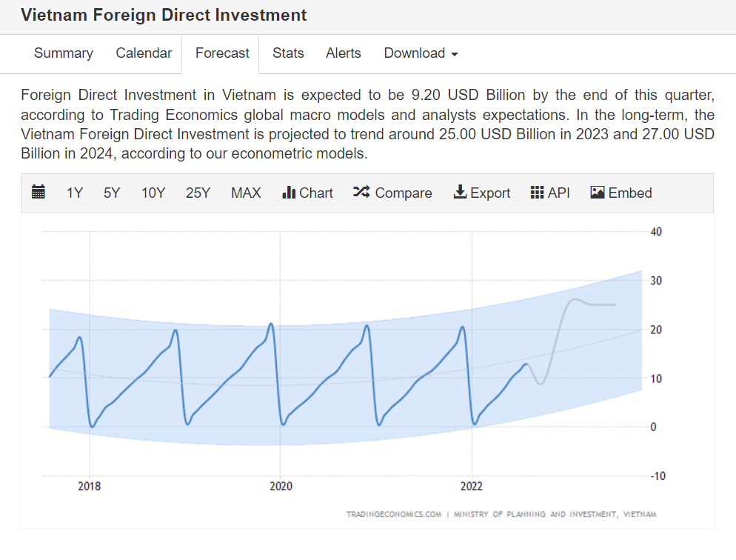Click the gray forecast line peak
The image size is (736, 560).
pos(575,299)
